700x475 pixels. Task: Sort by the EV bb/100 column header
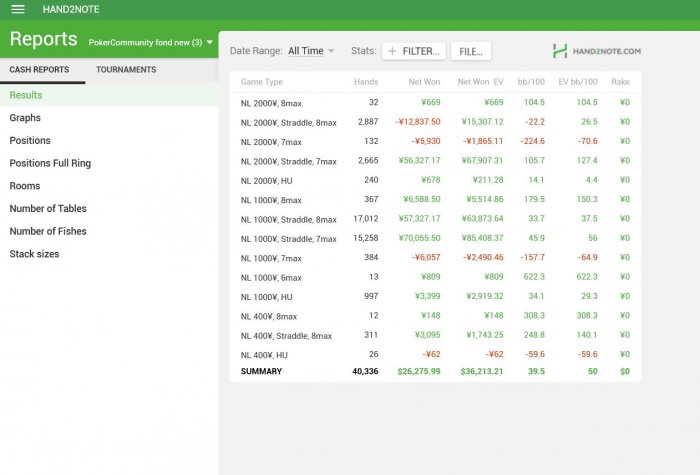point(577,82)
